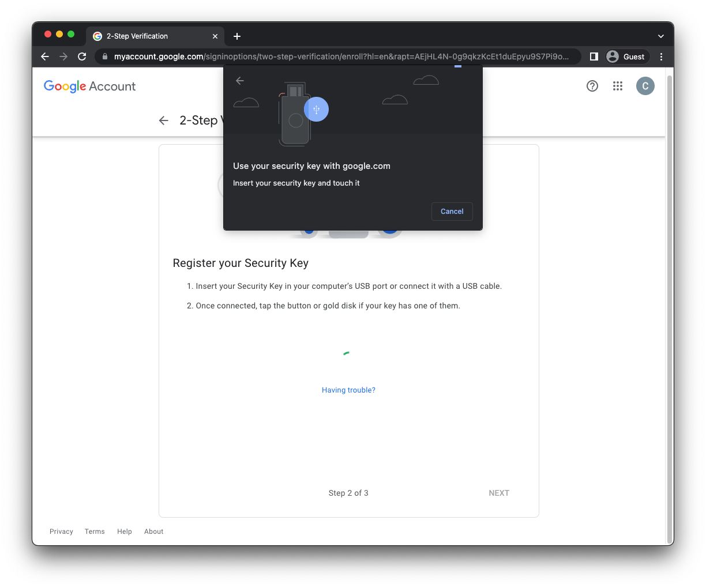Open the Terms footer link
This screenshot has width=706, height=588.
[95, 532]
